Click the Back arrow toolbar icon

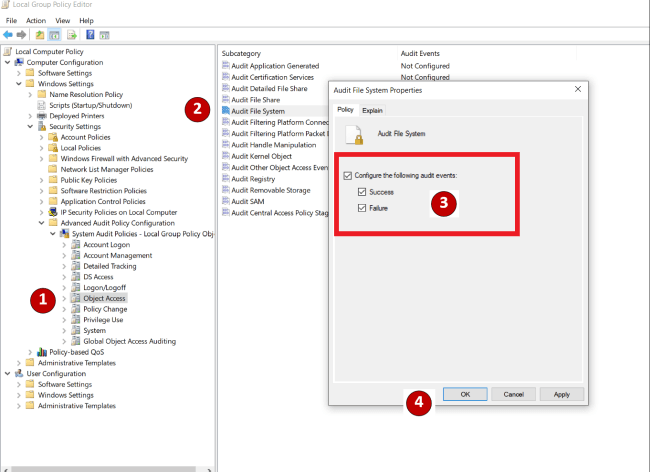(x=7, y=35)
